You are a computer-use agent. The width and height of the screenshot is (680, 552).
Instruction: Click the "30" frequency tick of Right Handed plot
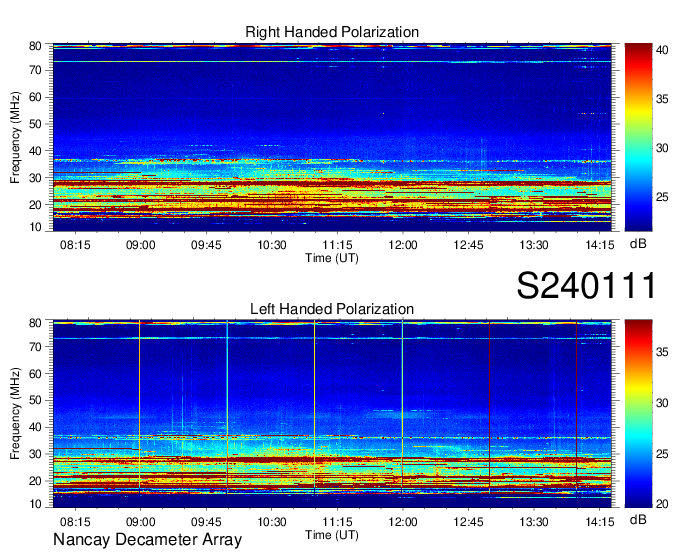[x=35, y=178]
